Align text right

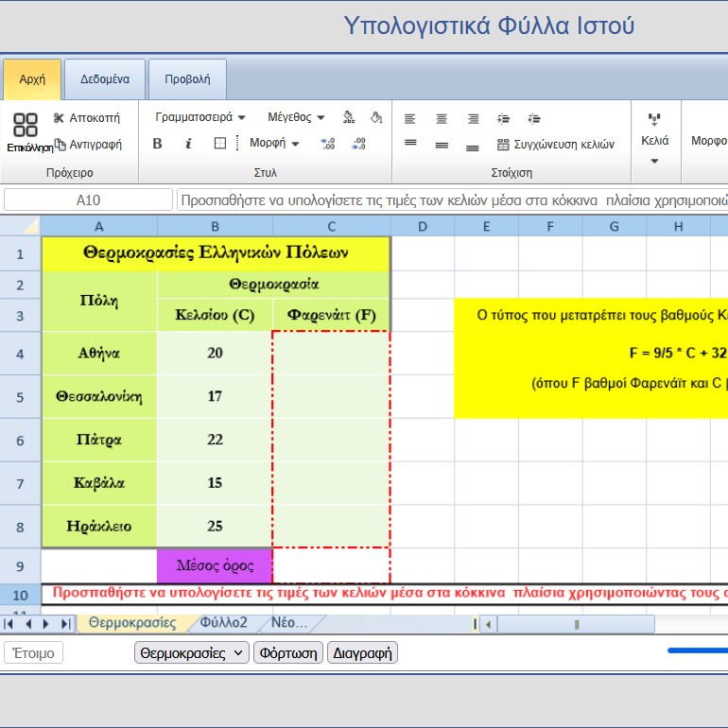coord(473,119)
